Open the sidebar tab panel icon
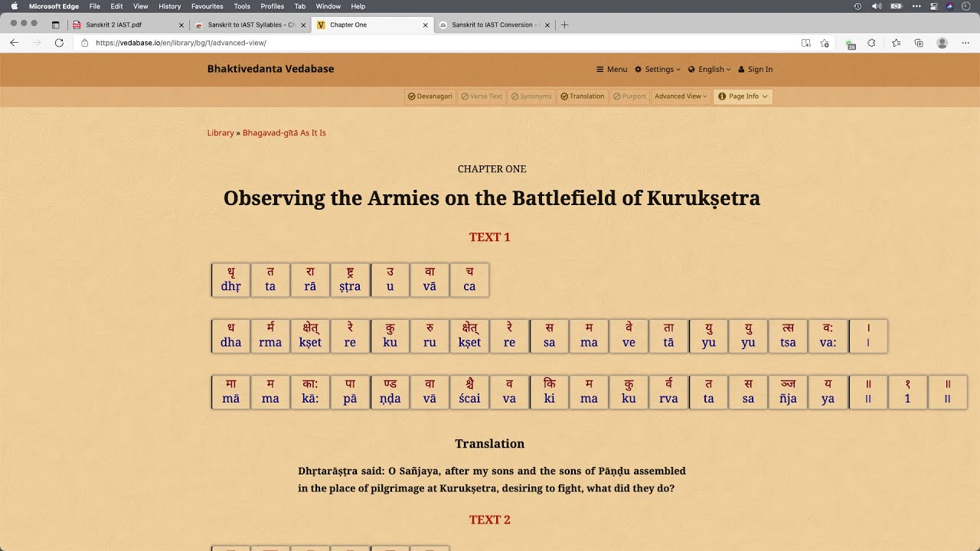Image resolution: width=980 pixels, height=551 pixels. [55, 24]
